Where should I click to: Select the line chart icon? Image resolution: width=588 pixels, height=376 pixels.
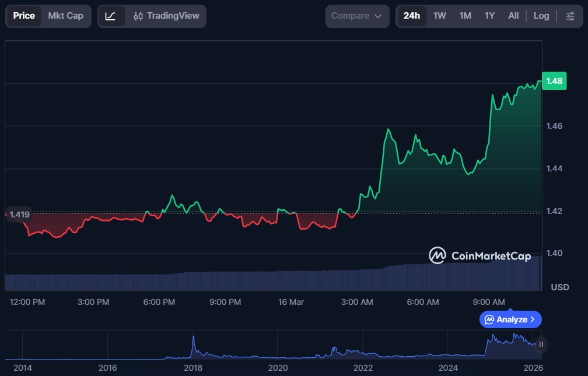coord(111,16)
